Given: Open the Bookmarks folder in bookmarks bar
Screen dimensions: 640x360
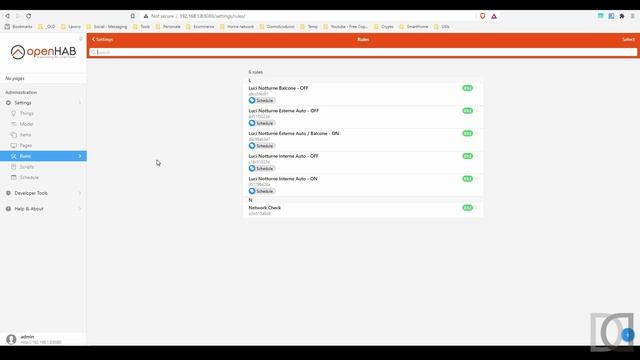Looking at the screenshot, I should coord(19,27).
